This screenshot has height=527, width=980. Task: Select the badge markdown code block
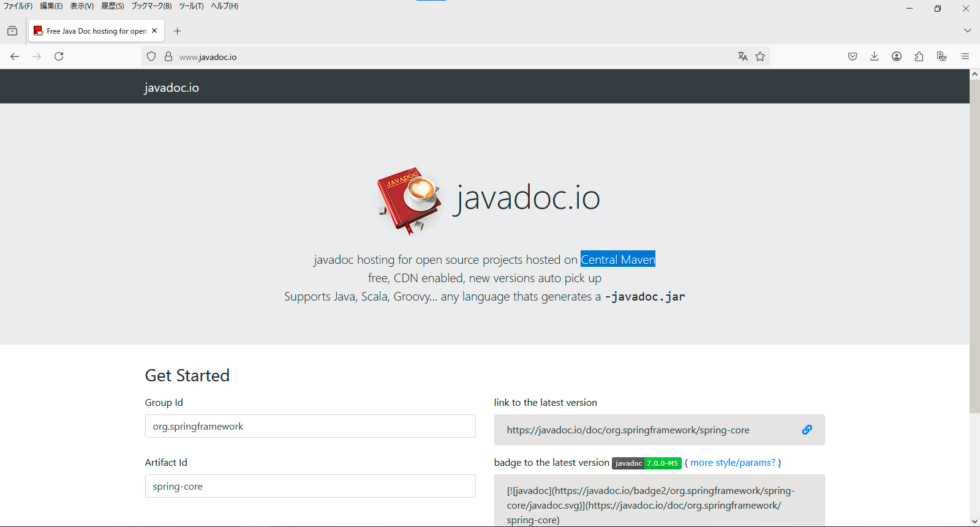point(659,501)
